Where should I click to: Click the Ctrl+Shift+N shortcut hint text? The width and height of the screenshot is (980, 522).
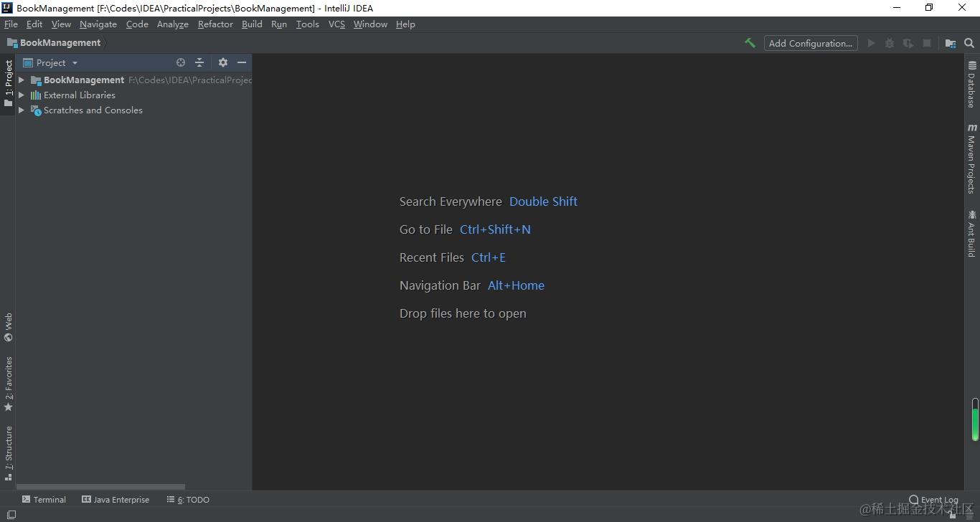click(495, 229)
